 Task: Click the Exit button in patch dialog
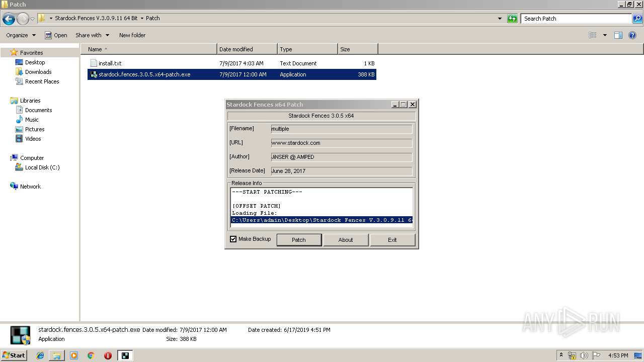coord(392,240)
